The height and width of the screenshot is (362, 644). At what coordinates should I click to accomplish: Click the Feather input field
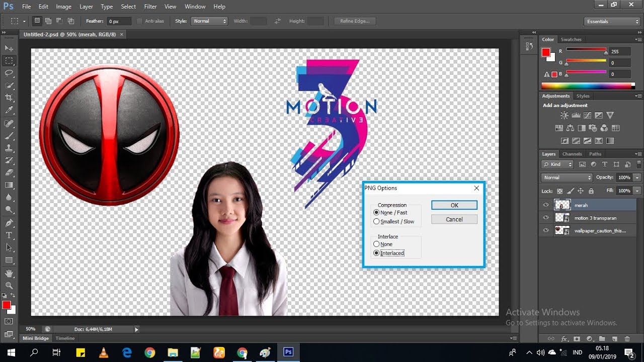[x=119, y=21]
